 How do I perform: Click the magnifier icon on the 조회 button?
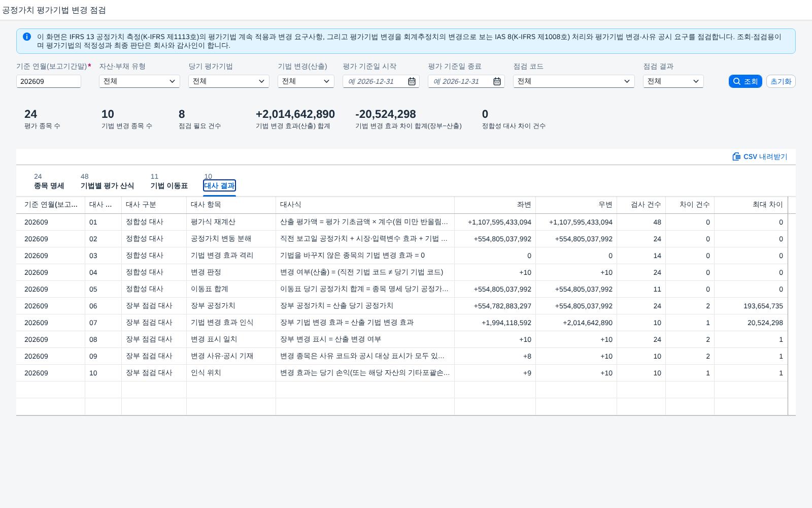point(737,81)
